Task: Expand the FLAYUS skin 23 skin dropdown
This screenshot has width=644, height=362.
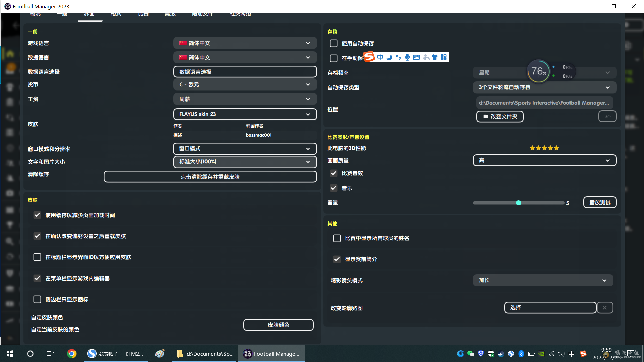Action: click(245, 114)
